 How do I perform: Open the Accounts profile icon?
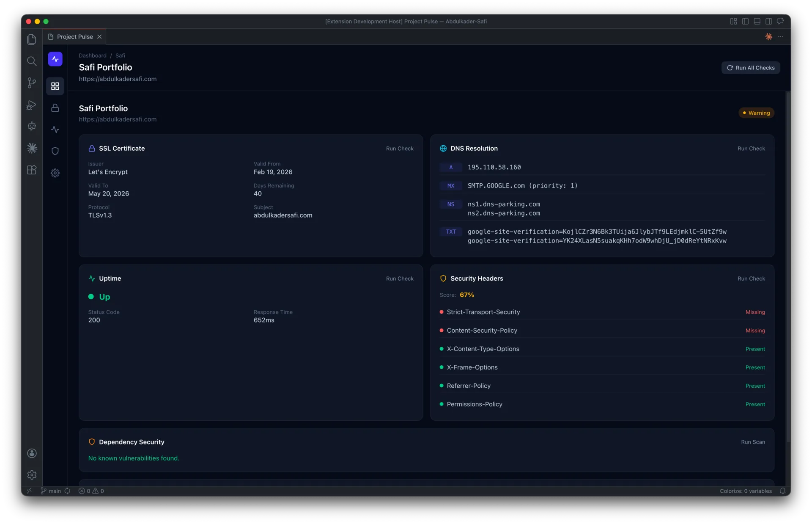pyautogui.click(x=32, y=453)
